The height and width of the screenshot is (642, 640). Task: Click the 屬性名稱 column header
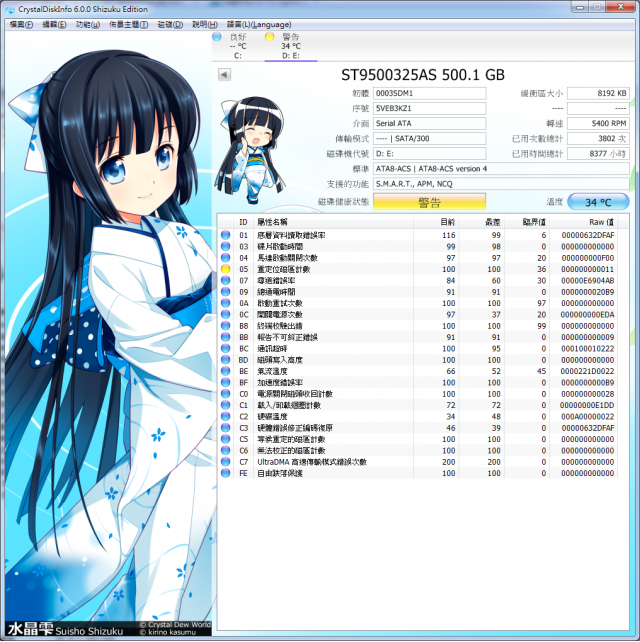[333, 222]
